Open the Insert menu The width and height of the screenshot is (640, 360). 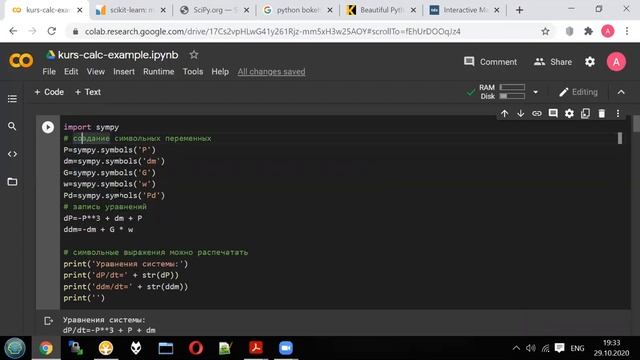click(124, 72)
